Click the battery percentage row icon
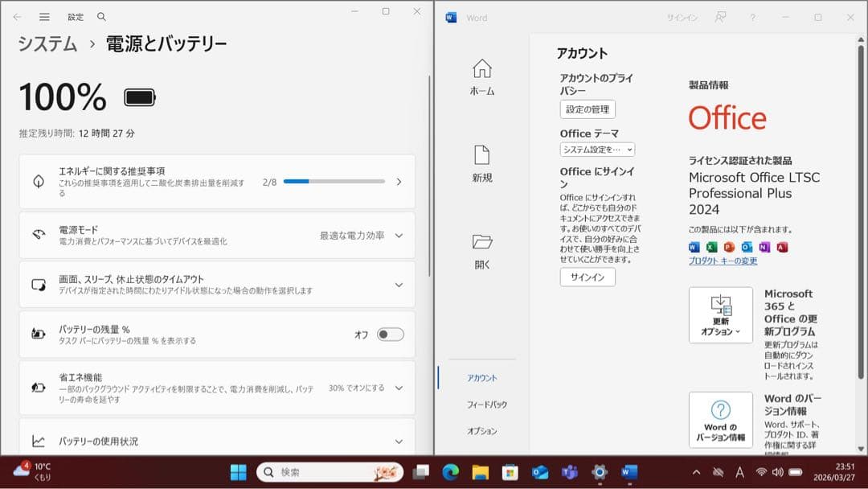This screenshot has width=868, height=489. [39, 334]
